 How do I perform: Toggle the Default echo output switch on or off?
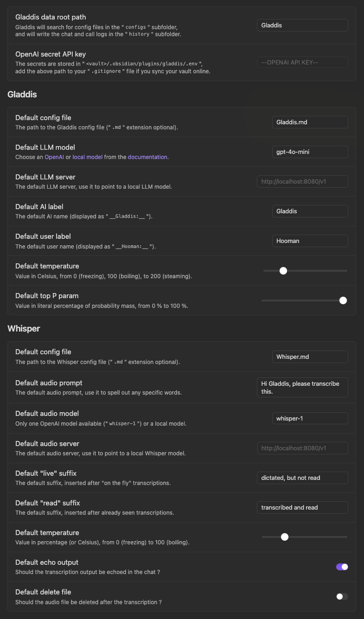(x=342, y=567)
